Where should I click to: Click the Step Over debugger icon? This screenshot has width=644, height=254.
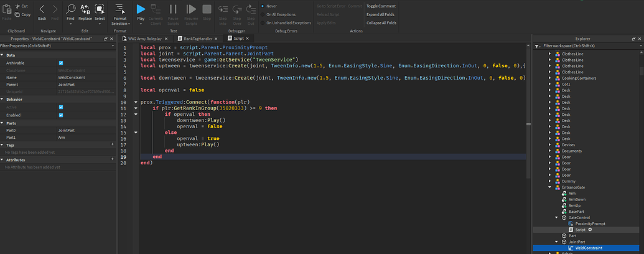click(x=237, y=9)
